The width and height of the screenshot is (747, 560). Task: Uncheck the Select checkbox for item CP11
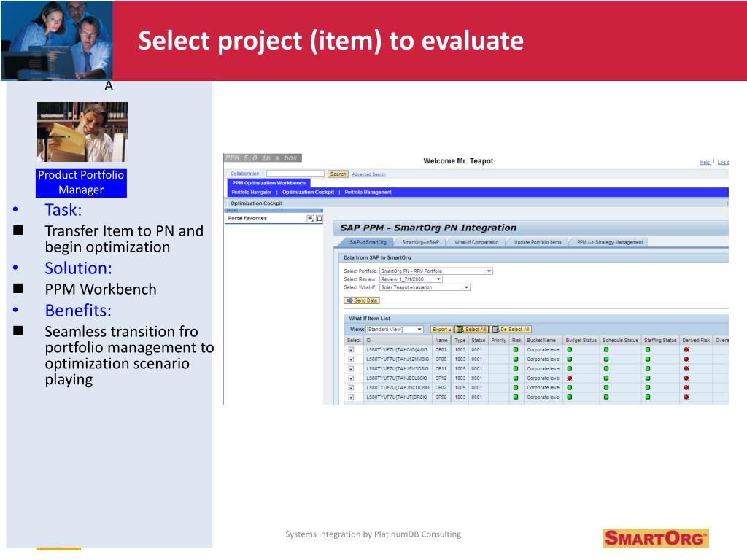click(351, 368)
